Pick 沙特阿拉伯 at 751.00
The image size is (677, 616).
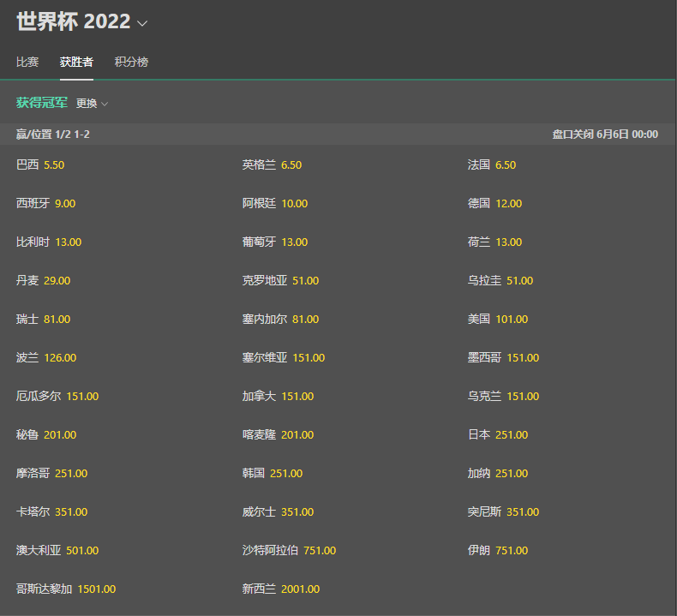290,550
